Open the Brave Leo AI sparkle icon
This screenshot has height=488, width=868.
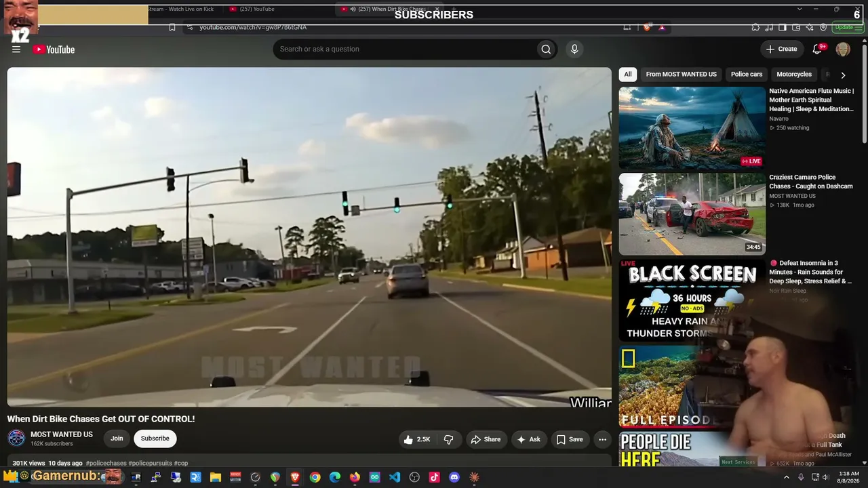[810, 27]
